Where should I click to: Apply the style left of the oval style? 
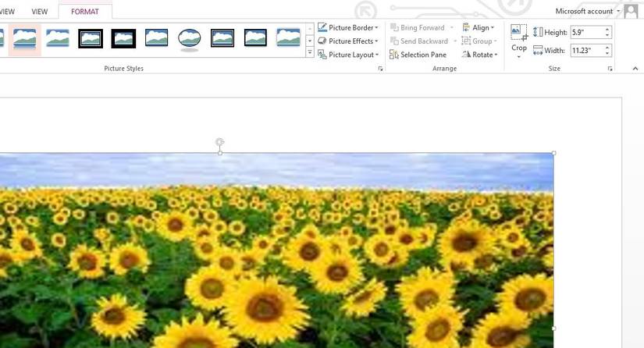[x=156, y=37]
